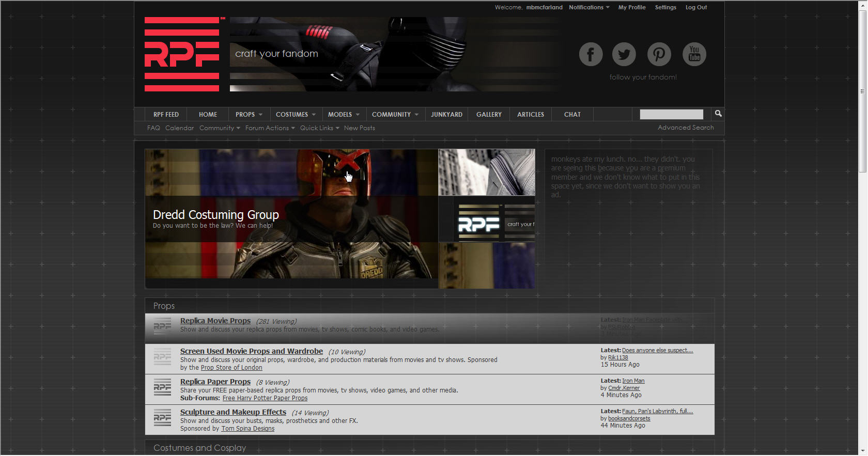
Task: Open the Forum Actions dropdown
Action: (270, 128)
